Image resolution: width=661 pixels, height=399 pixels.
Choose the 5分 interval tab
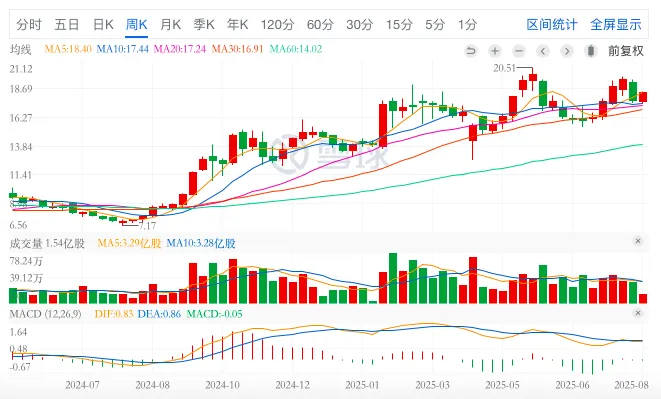435,24
